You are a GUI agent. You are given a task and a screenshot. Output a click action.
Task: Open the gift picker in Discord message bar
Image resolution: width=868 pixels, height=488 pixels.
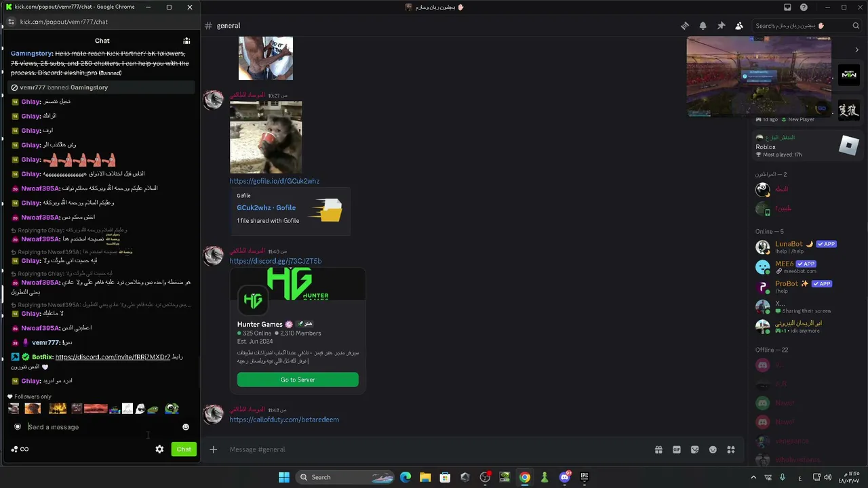click(x=658, y=449)
